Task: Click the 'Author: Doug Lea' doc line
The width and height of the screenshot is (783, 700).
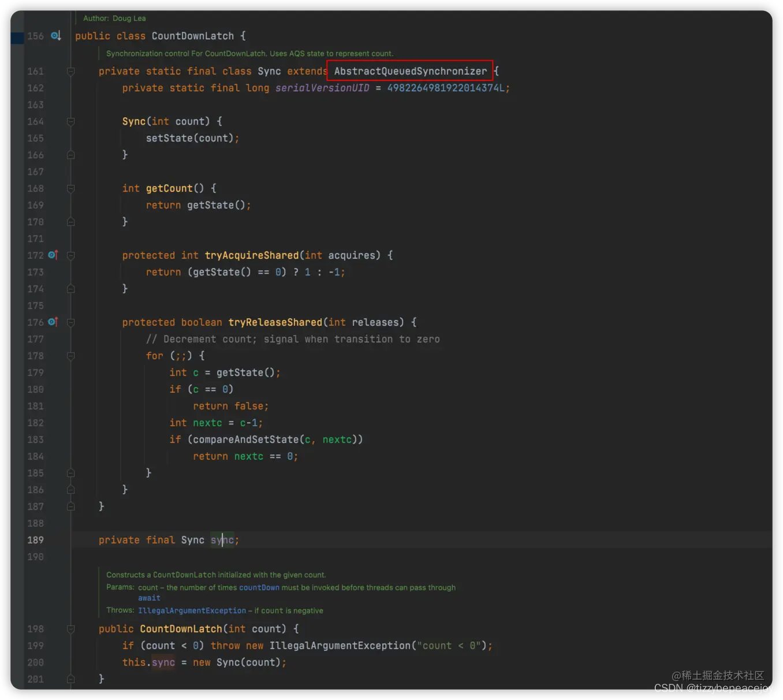Action: [x=114, y=18]
